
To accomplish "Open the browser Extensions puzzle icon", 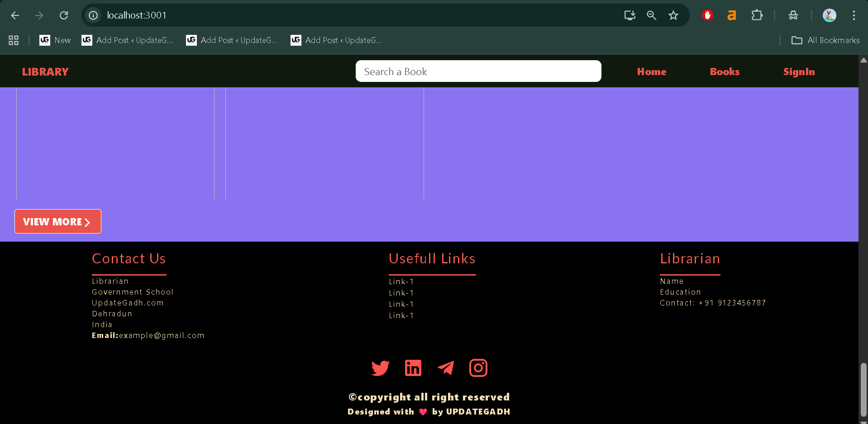I will [757, 15].
